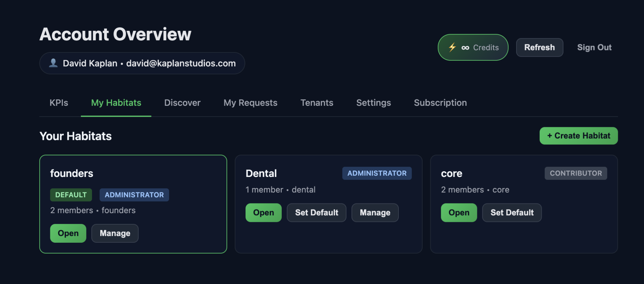Manage the Dental habitat
The image size is (644, 284).
click(x=375, y=212)
